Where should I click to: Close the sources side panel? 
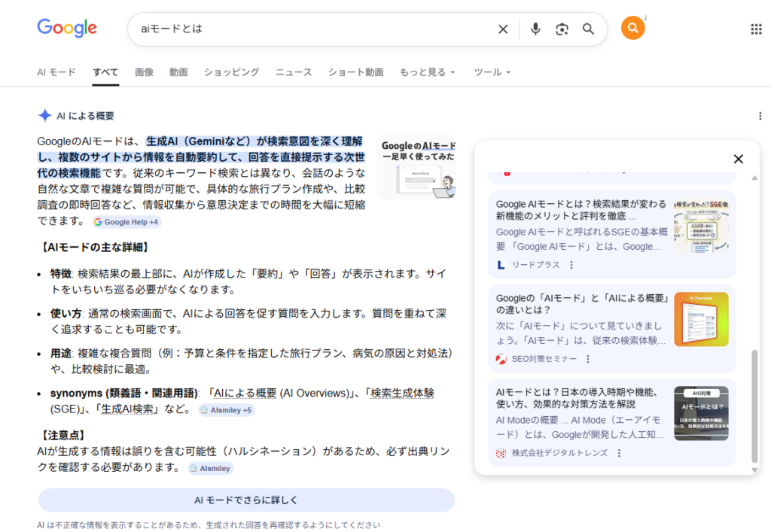tap(738, 159)
